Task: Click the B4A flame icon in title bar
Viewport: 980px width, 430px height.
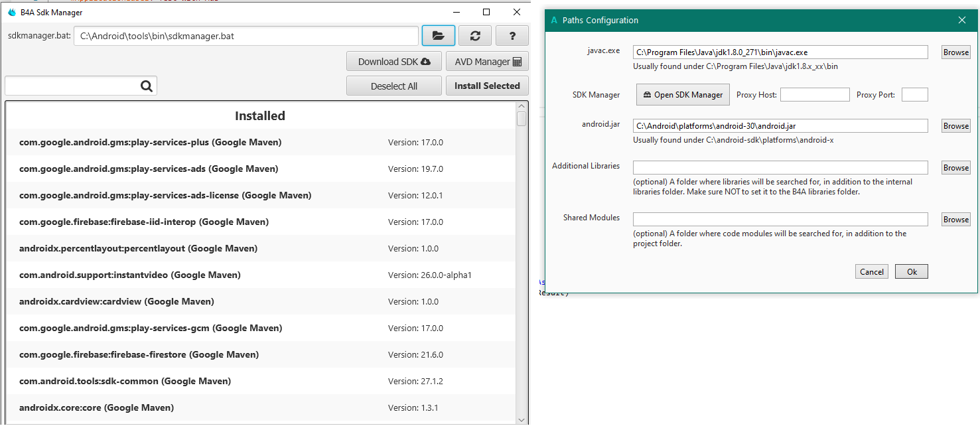Action: (x=11, y=13)
